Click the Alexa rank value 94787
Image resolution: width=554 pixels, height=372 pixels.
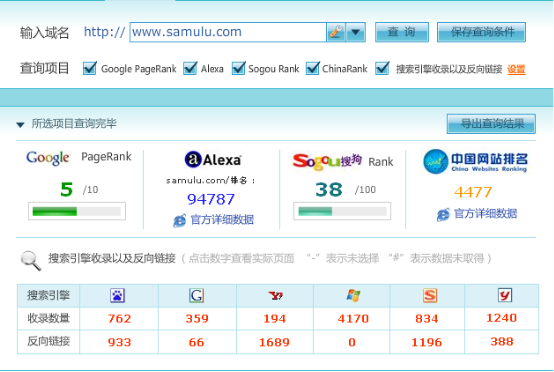pos(211,199)
